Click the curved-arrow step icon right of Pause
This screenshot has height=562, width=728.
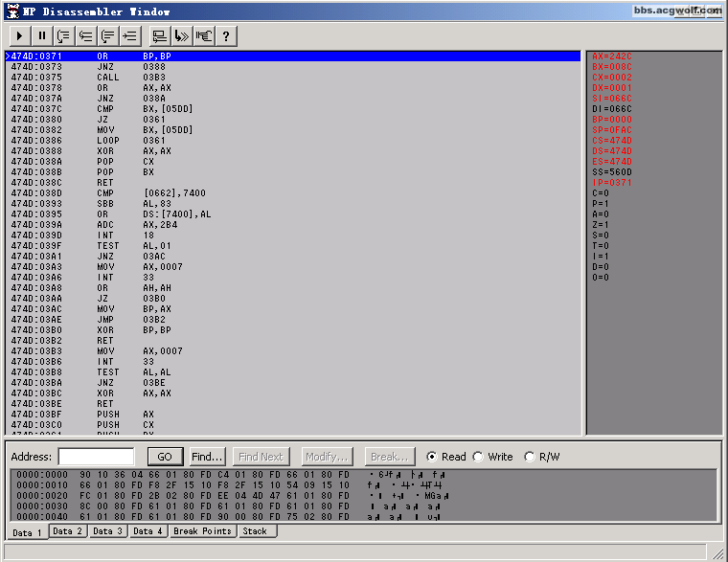click(x=64, y=36)
